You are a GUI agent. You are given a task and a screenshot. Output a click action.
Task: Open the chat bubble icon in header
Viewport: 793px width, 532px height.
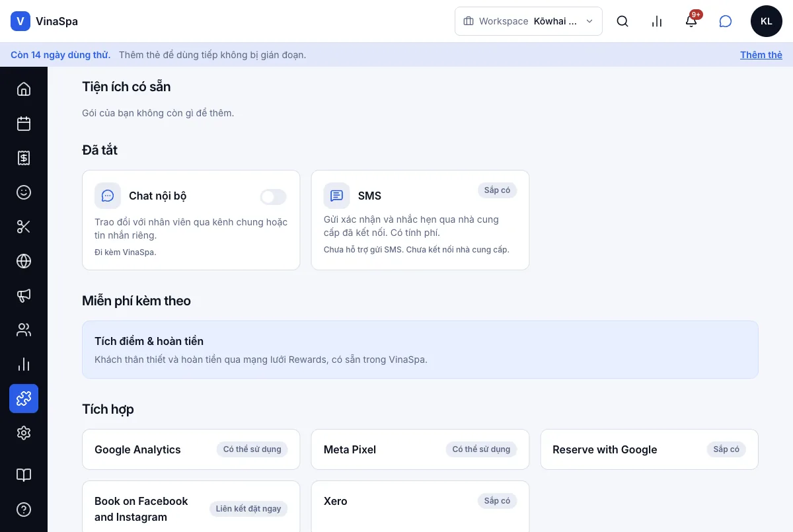point(726,21)
